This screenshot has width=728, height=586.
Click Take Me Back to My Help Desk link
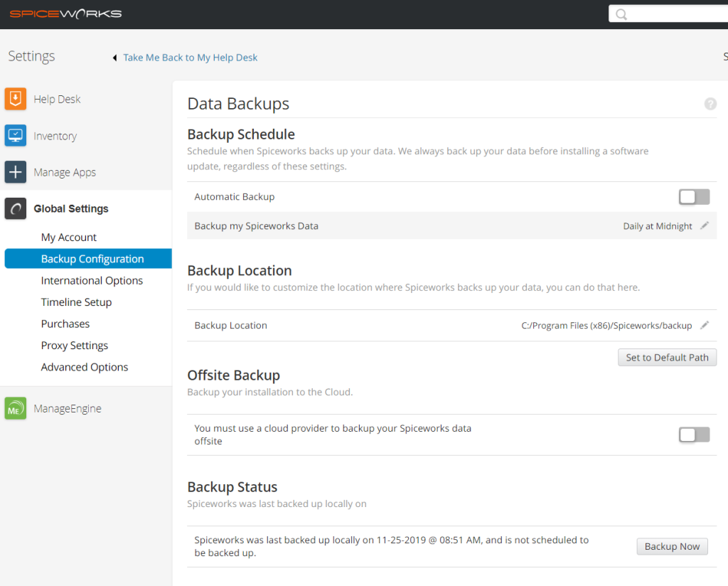coord(191,58)
